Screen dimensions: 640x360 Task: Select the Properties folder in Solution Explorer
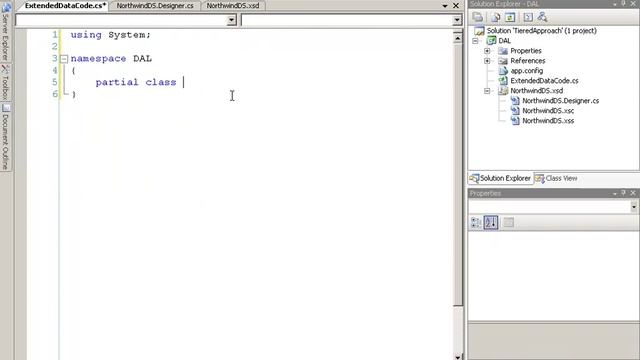coord(526,51)
